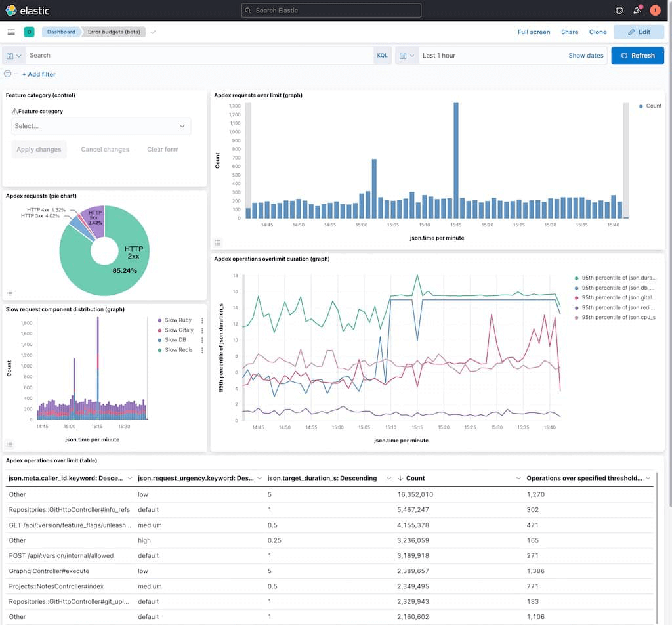672x625 pixels.
Task: Sort the table by the Count column
Action: 415,478
